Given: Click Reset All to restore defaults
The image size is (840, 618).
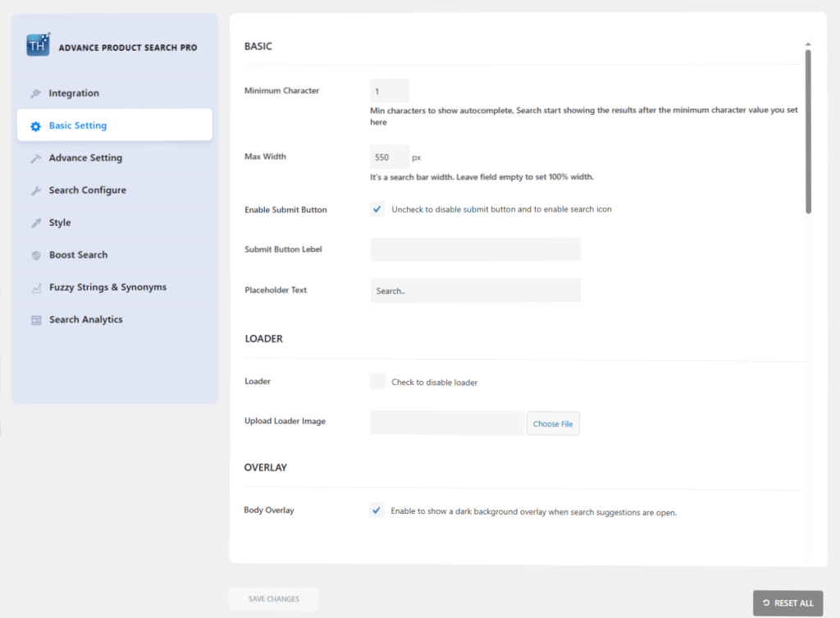Looking at the screenshot, I should (x=787, y=603).
